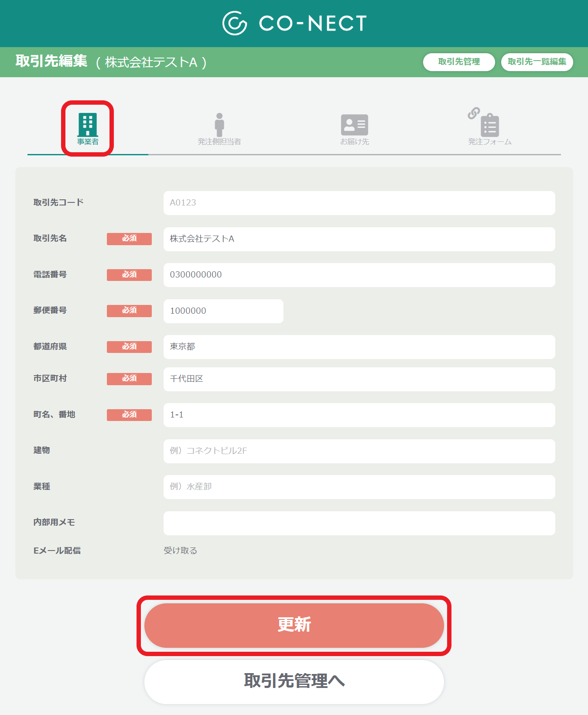The height and width of the screenshot is (715, 588).
Task: Click the 郵便番号 field with 1000000
Action: (x=223, y=311)
